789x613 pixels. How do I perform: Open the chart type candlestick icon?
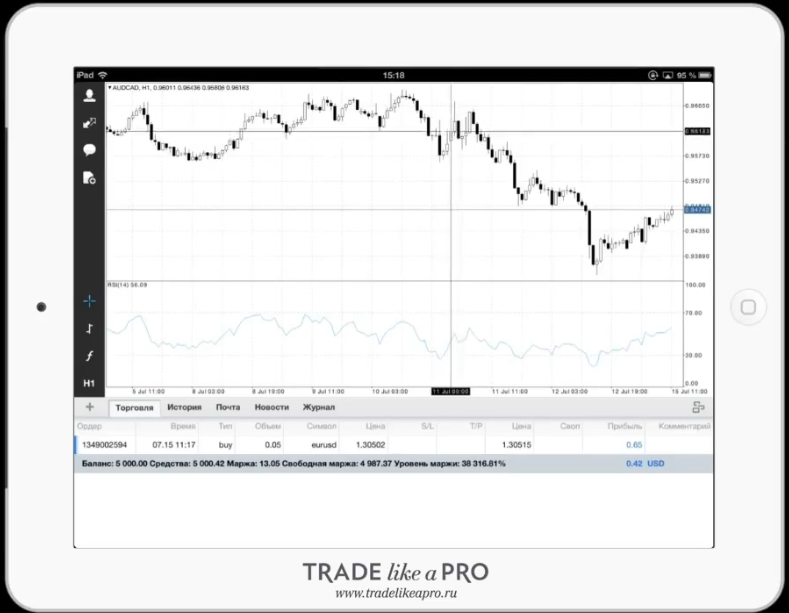[90, 329]
